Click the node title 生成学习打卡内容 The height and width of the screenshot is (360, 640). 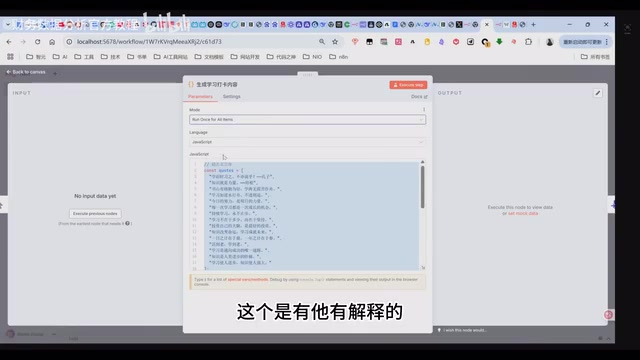tap(217, 84)
